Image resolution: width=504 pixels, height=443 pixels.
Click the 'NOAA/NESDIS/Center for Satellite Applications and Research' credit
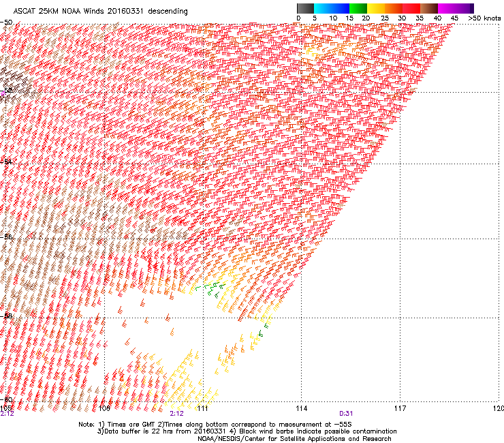(294, 438)
